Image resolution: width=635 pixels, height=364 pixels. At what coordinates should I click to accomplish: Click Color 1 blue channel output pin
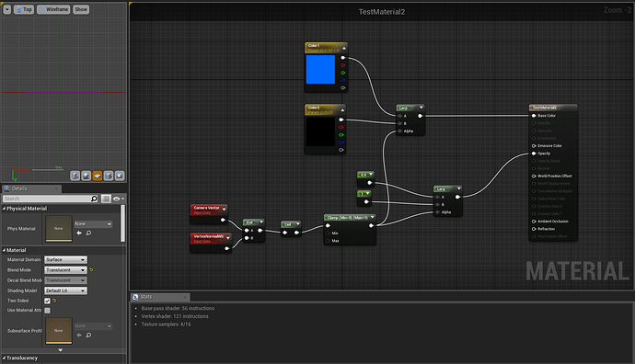pyautogui.click(x=343, y=80)
